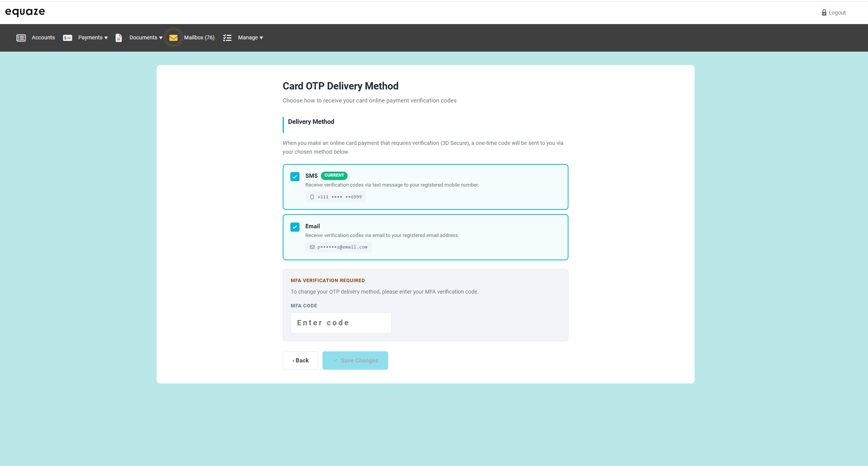Image resolution: width=868 pixels, height=466 pixels.
Task: Click the Logout padlock icon
Action: (x=824, y=13)
